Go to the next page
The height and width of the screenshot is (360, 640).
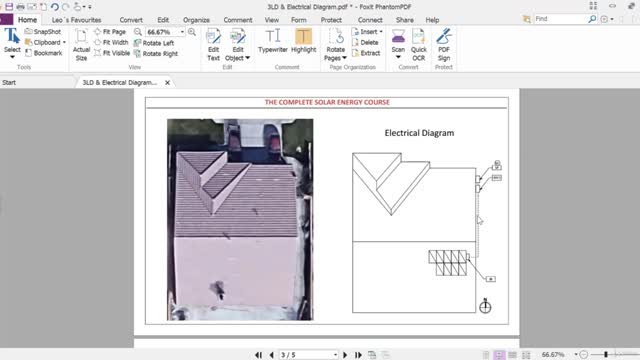[345, 355]
